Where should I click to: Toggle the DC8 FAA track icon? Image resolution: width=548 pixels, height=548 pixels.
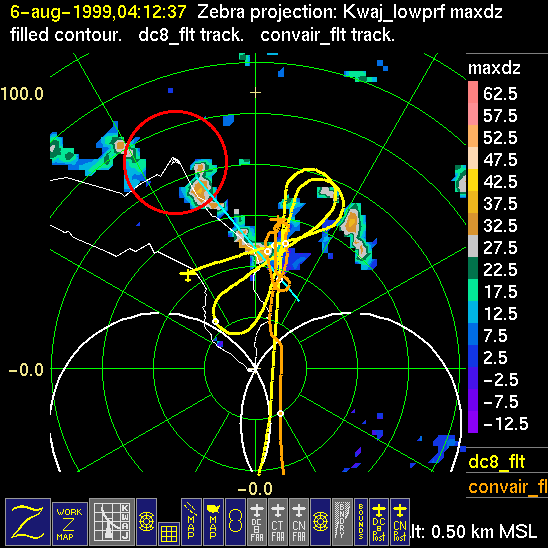click(x=257, y=521)
